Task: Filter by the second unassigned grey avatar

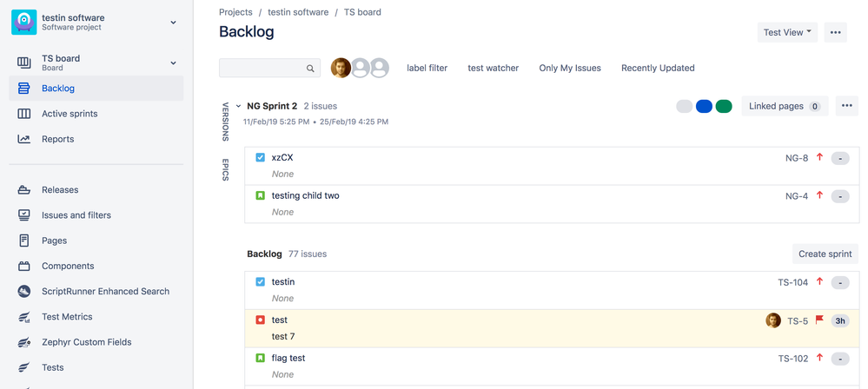Action: 379,68
